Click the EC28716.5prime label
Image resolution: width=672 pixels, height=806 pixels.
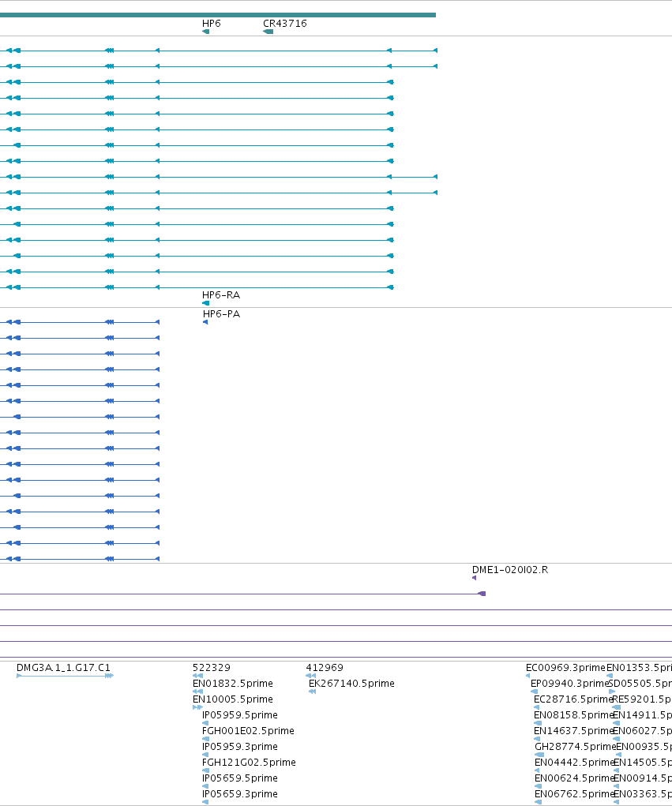tap(573, 699)
